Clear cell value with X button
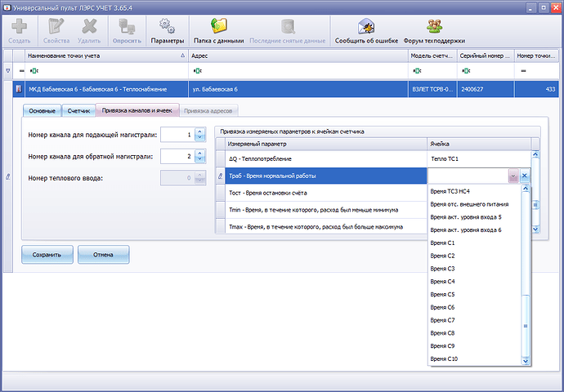 coord(525,176)
